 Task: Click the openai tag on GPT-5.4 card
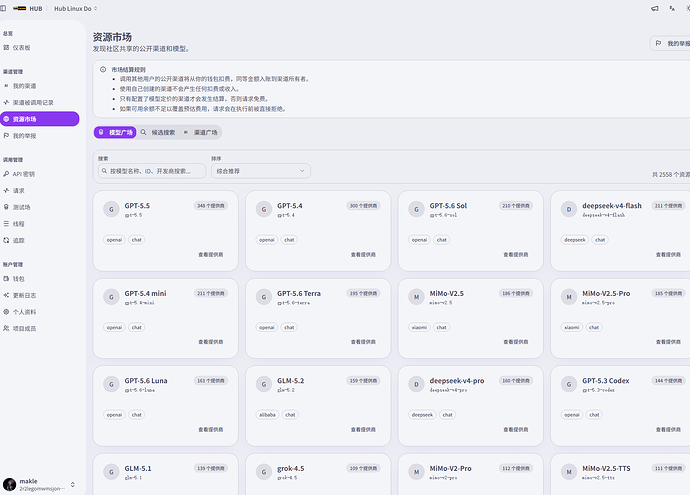[x=267, y=240]
